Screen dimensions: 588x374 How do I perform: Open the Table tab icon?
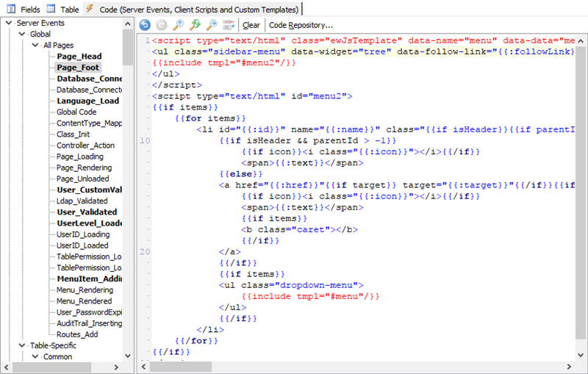[x=51, y=9]
